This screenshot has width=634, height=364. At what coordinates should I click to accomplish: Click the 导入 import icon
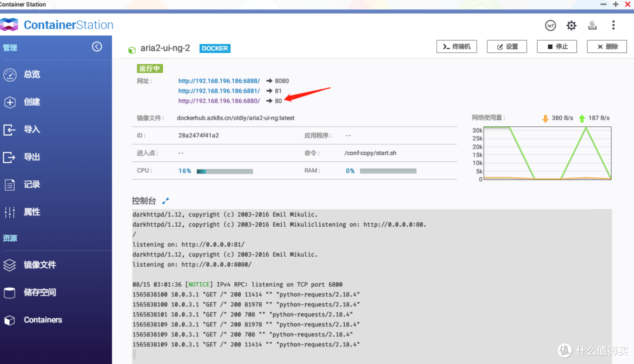[x=10, y=130]
